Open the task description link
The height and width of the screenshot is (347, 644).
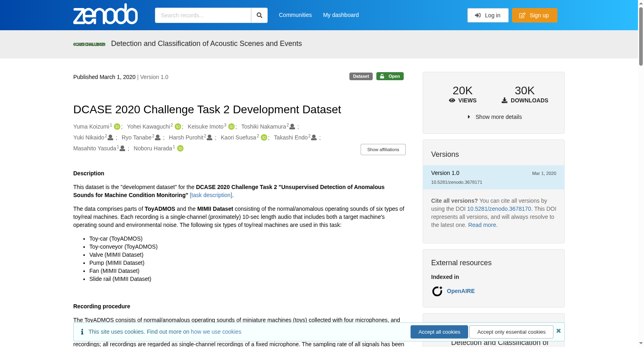pyautogui.click(x=211, y=195)
